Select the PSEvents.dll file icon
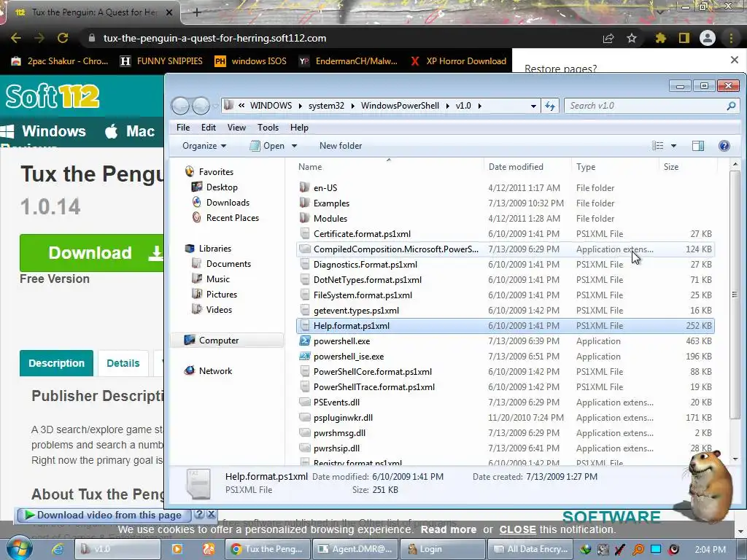Image resolution: width=747 pixels, height=560 pixels. pos(305,402)
